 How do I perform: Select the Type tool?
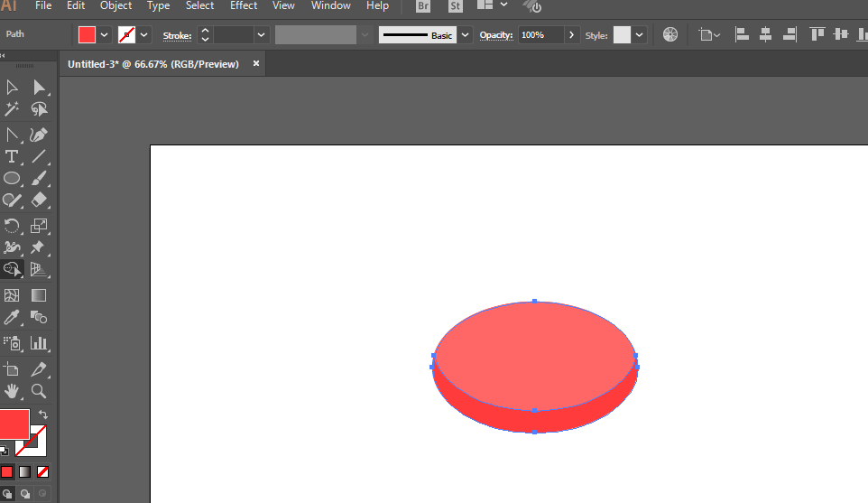point(12,157)
